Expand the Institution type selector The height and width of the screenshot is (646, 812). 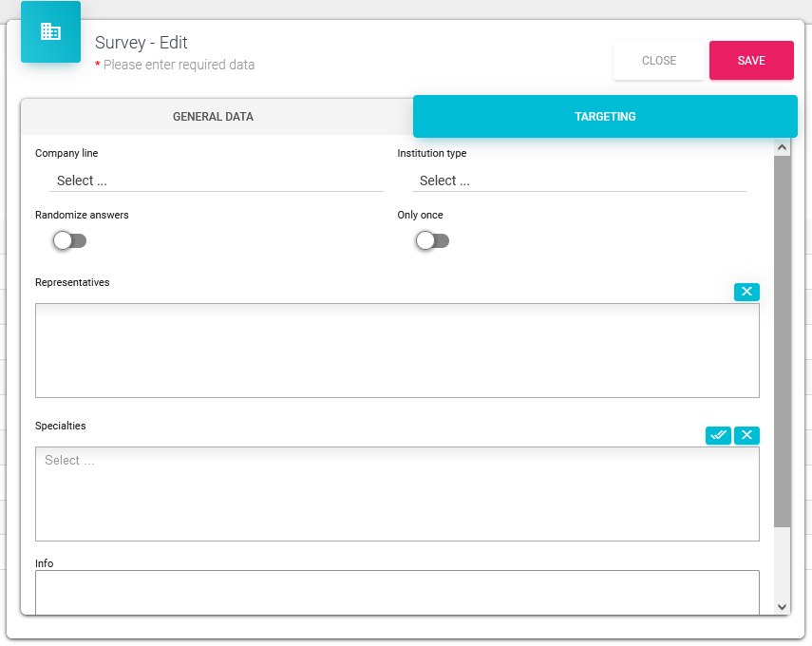click(578, 180)
